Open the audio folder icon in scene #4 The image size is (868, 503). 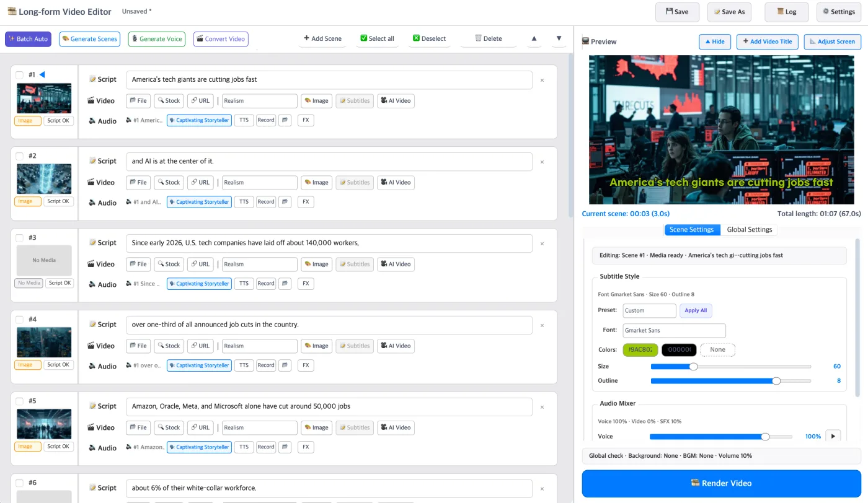285,365
